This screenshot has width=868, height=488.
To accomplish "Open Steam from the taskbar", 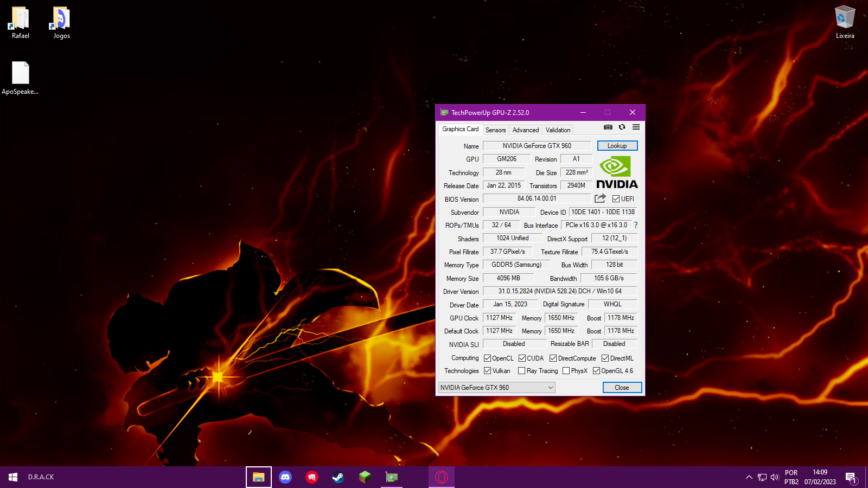I will pyautogui.click(x=338, y=477).
